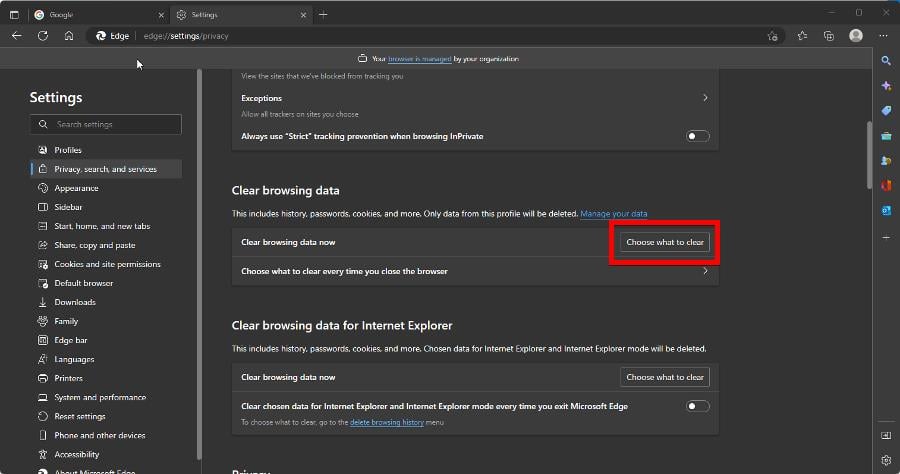Click the sidebar customize plus icon

click(886, 237)
